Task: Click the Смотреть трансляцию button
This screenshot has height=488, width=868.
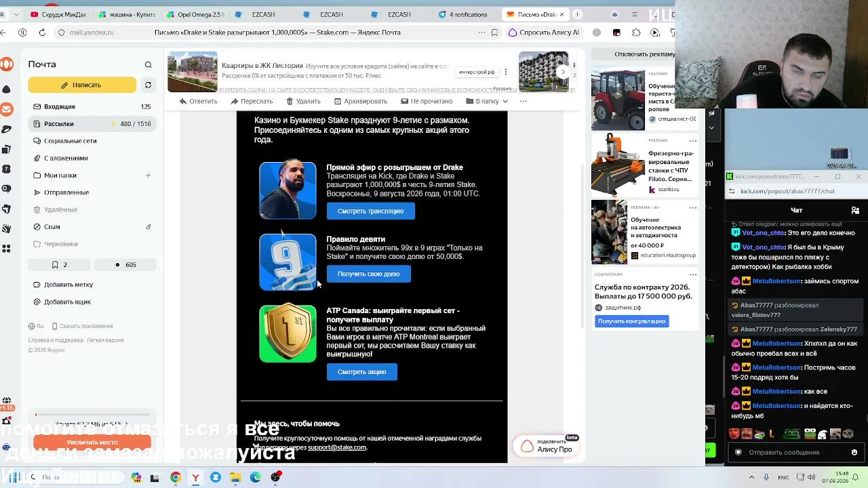Action: tap(370, 211)
